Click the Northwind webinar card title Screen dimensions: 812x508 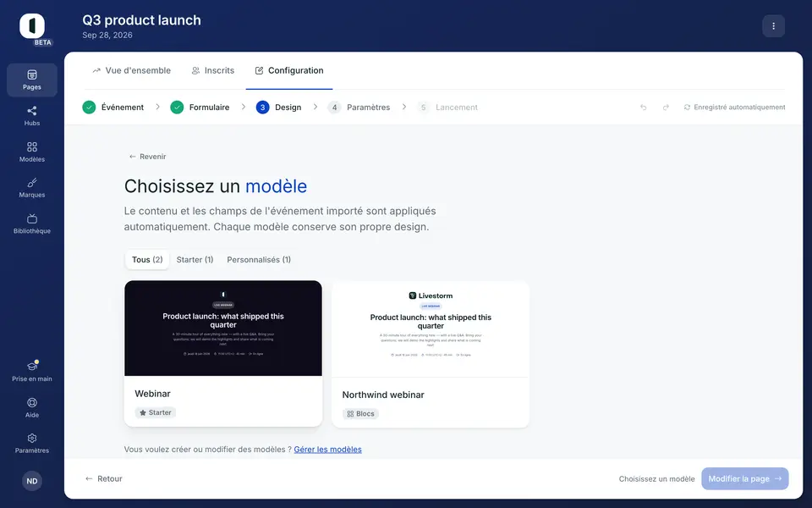click(x=383, y=395)
